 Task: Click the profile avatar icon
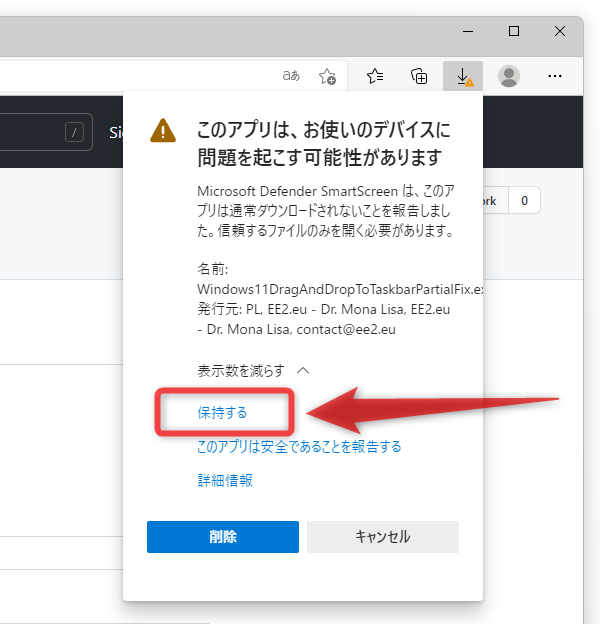click(x=509, y=76)
